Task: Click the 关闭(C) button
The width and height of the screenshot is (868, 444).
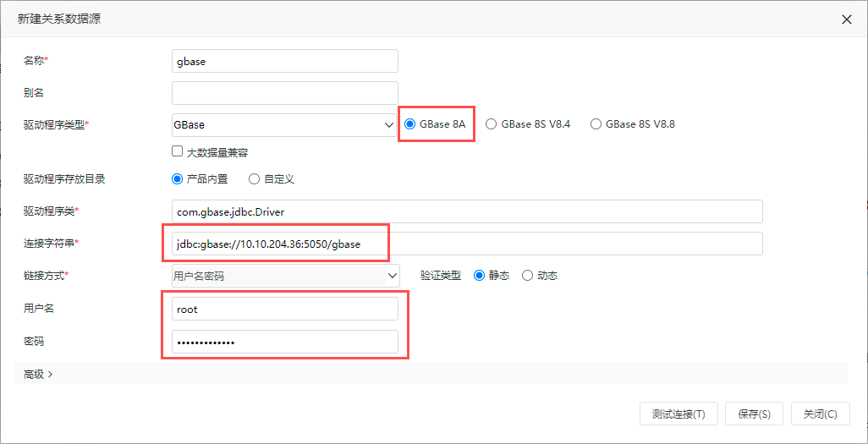Action: [821, 414]
